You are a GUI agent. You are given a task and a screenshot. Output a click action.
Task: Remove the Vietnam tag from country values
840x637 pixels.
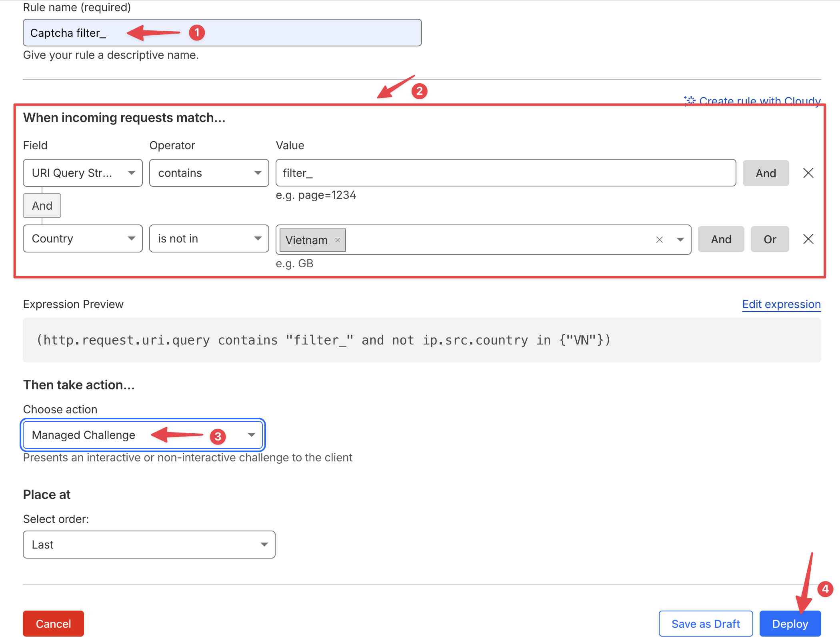338,240
